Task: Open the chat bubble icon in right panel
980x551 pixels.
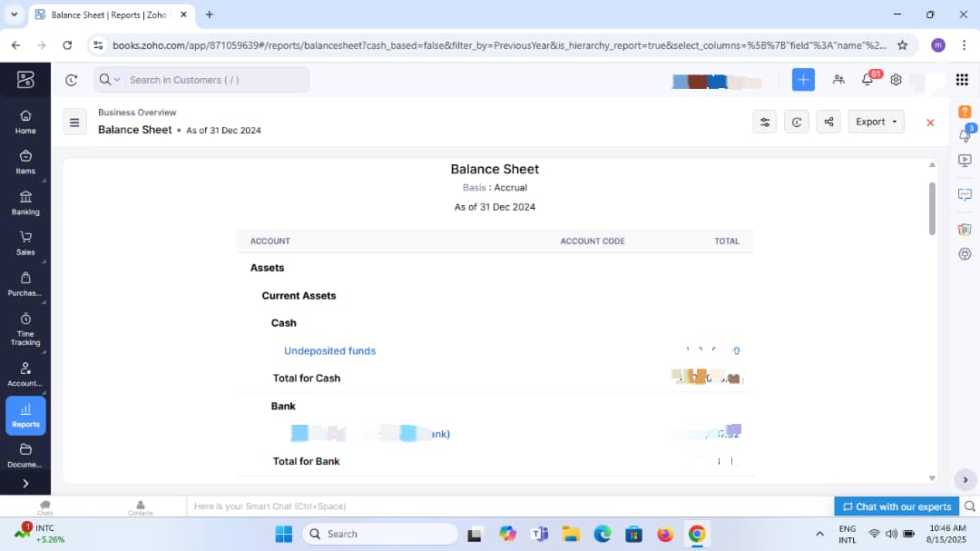Action: [x=965, y=194]
